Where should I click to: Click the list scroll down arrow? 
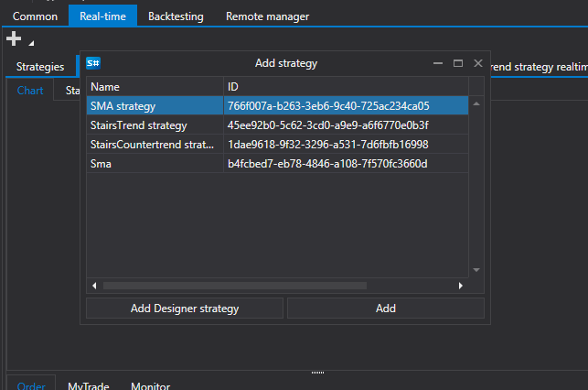476,270
